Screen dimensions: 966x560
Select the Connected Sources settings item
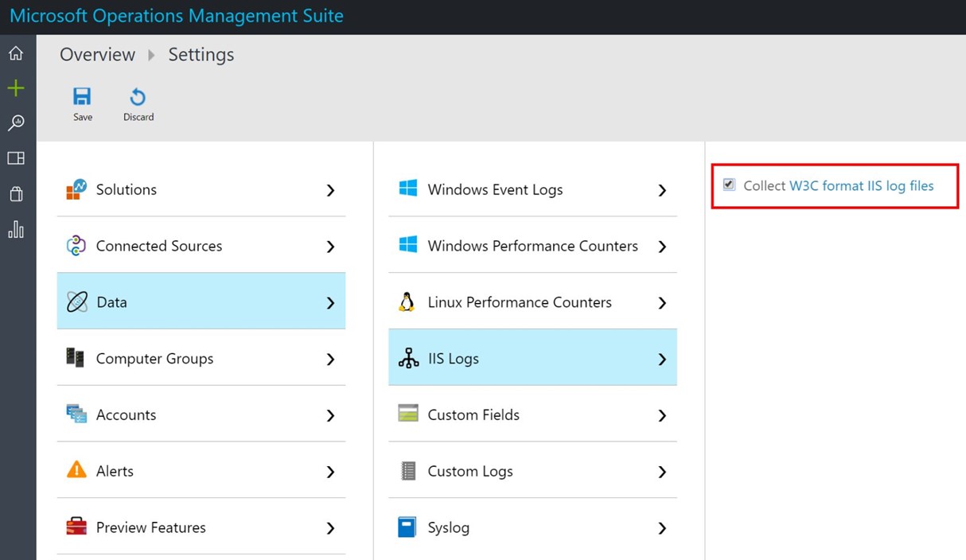click(x=201, y=246)
